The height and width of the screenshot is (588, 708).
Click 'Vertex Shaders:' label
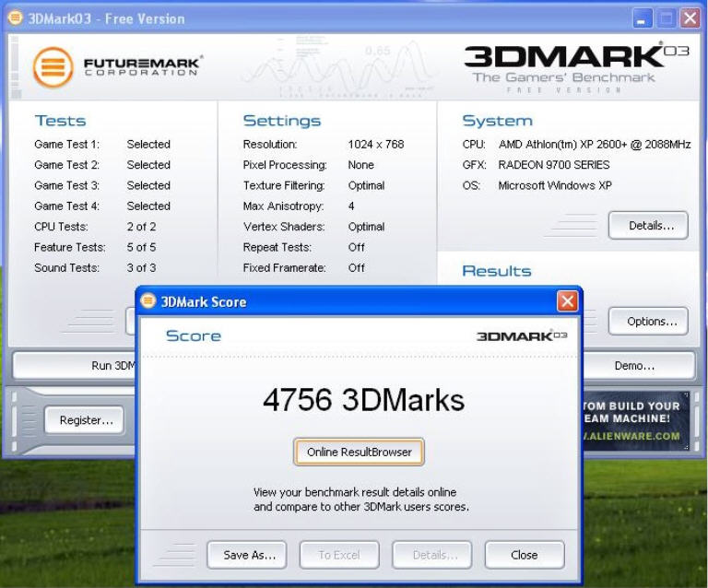[x=284, y=227]
